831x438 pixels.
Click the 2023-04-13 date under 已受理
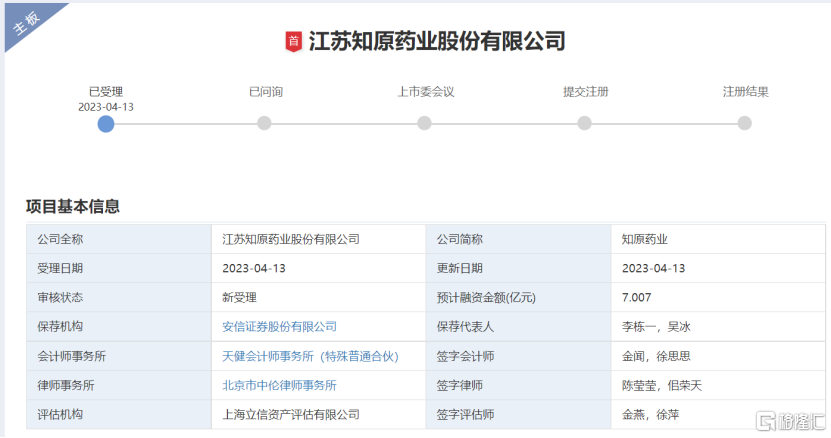tap(106, 107)
